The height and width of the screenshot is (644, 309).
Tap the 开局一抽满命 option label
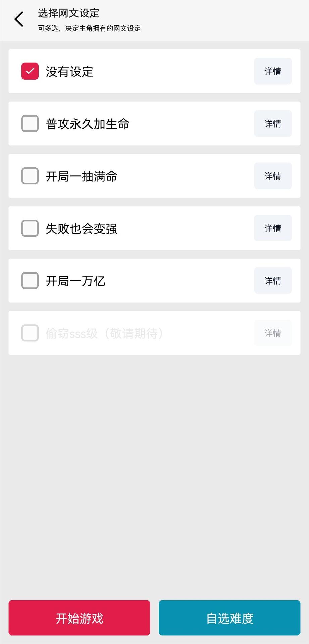coord(82,176)
